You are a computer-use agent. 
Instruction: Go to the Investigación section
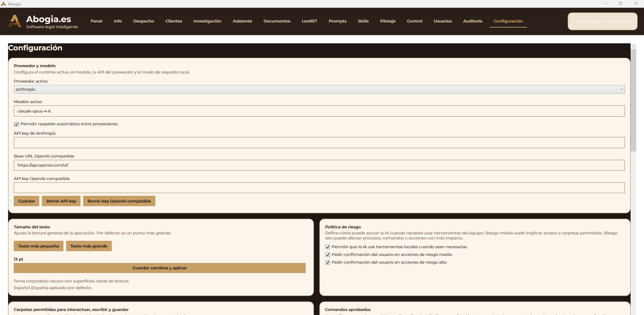pos(207,21)
